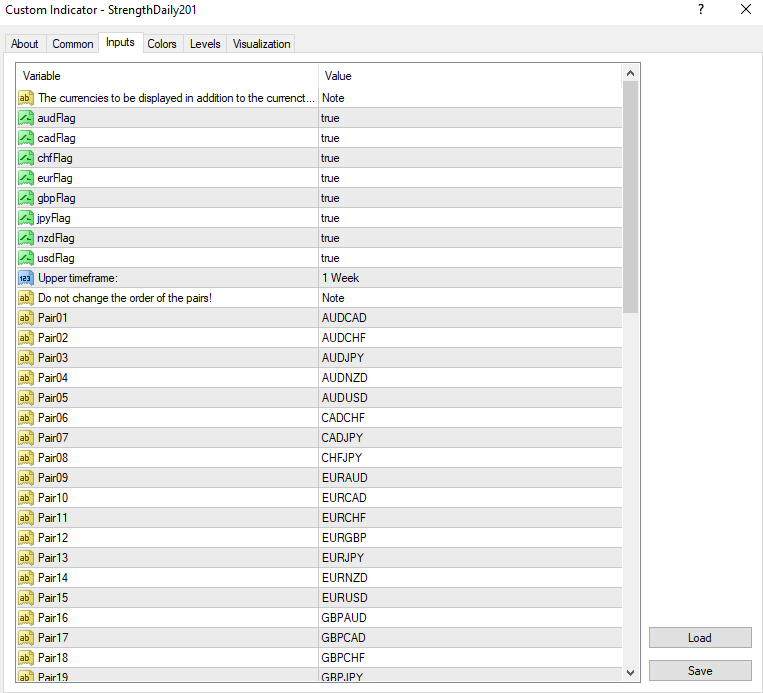This screenshot has width=763, height=693.
Task: Click the audFlag boolean type icon
Action: pos(26,118)
